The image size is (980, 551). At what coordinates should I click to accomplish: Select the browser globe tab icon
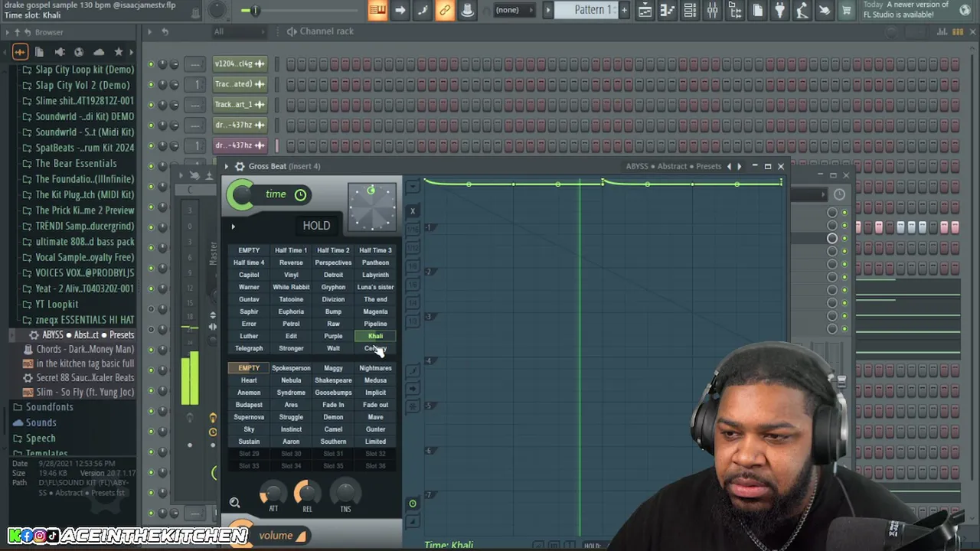point(79,52)
